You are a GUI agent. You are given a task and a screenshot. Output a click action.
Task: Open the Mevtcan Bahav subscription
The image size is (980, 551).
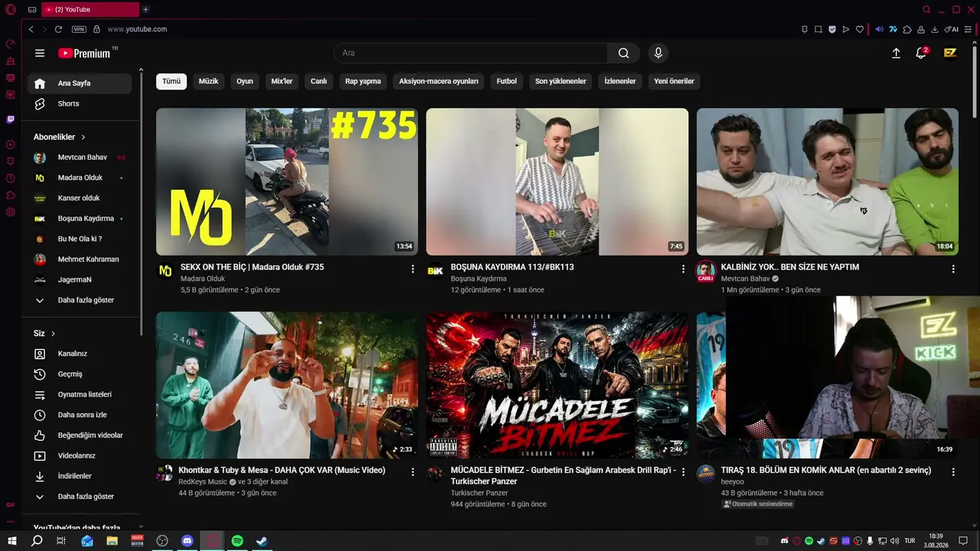(80, 158)
